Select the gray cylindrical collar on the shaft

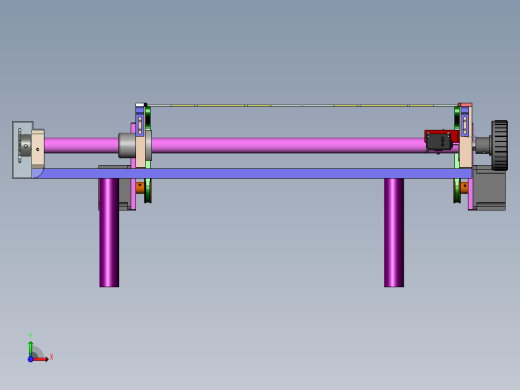[127, 145]
